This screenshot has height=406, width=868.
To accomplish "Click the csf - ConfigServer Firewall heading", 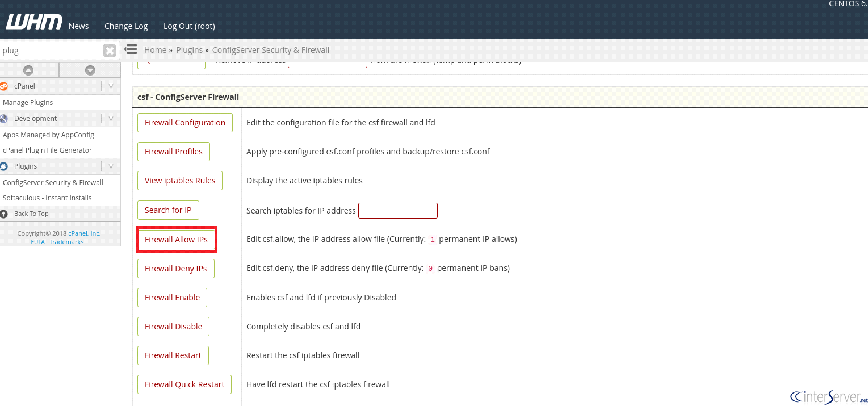I will coord(188,97).
